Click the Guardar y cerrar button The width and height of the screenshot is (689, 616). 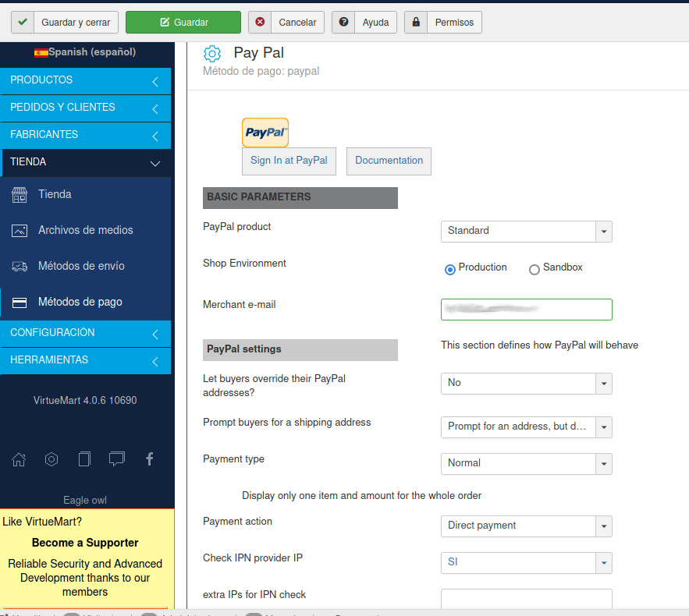coord(65,22)
